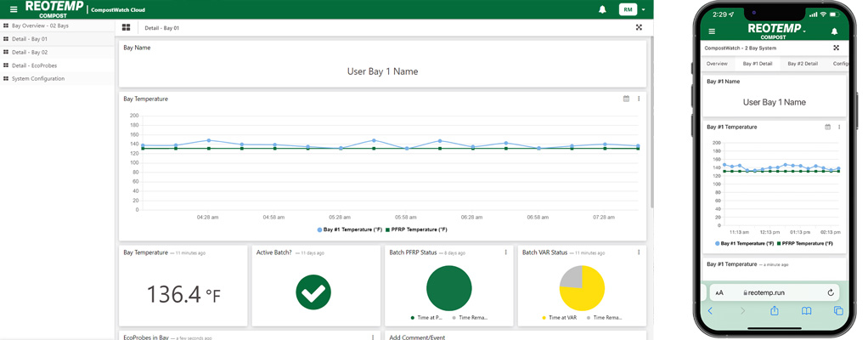Select Detail - Bay 02 in sidebar

(x=58, y=52)
